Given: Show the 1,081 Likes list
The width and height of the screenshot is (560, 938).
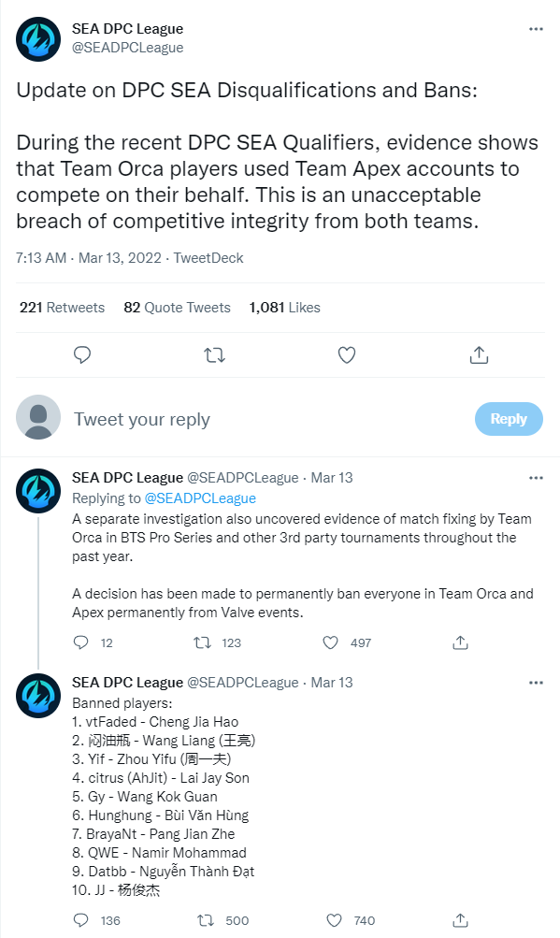Looking at the screenshot, I should tap(285, 308).
